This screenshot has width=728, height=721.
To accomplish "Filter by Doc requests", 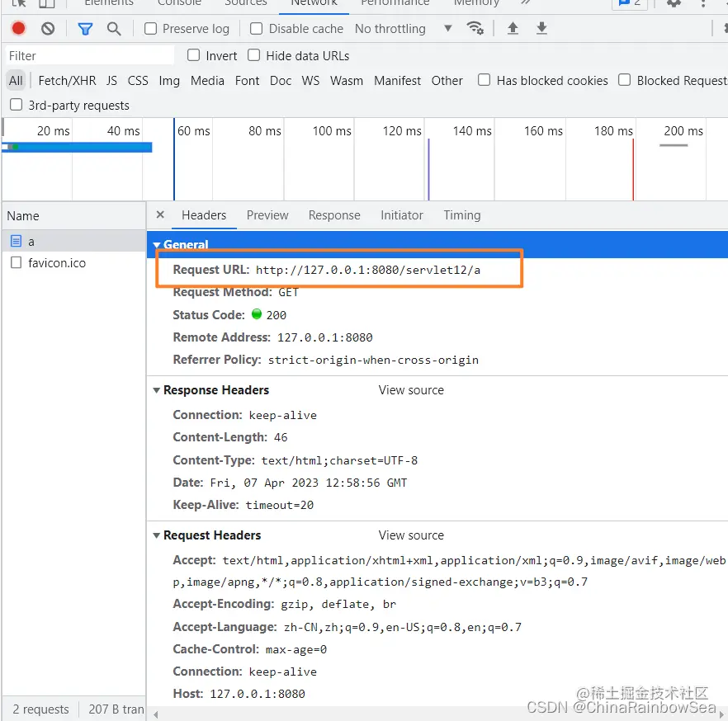I will [281, 81].
